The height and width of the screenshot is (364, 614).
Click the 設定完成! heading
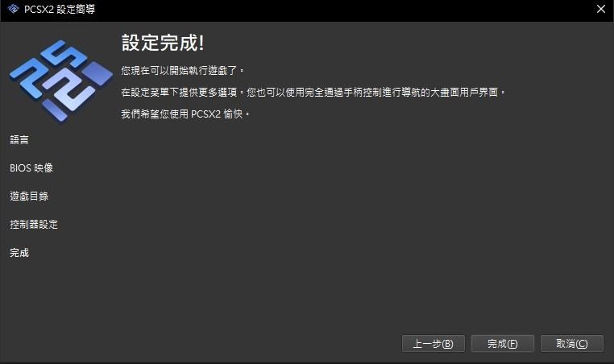[163, 43]
